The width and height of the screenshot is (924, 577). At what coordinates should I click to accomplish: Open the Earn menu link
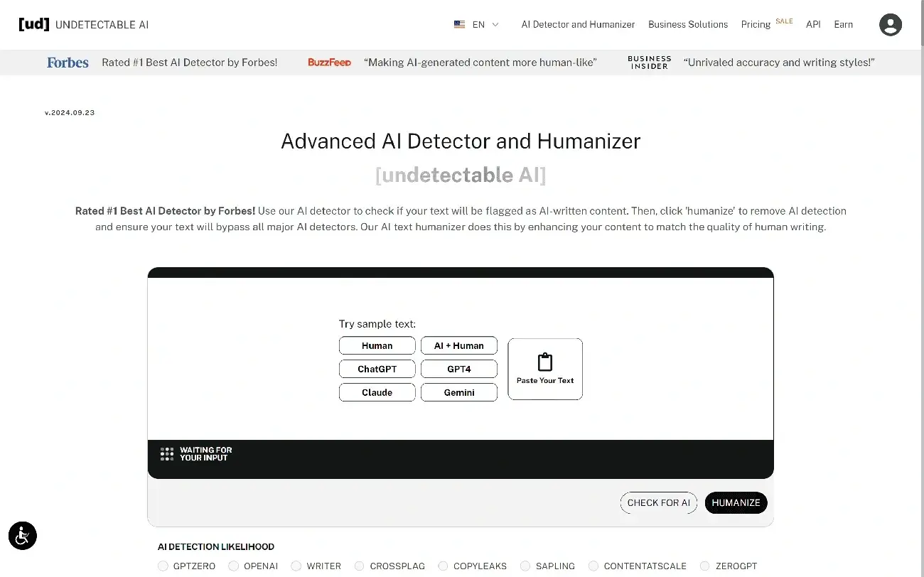(844, 24)
